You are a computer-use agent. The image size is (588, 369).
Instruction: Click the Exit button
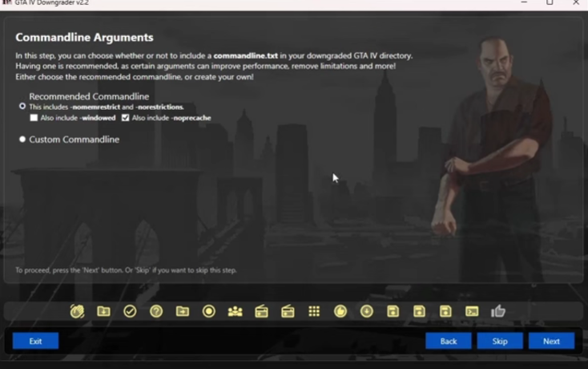pos(35,341)
